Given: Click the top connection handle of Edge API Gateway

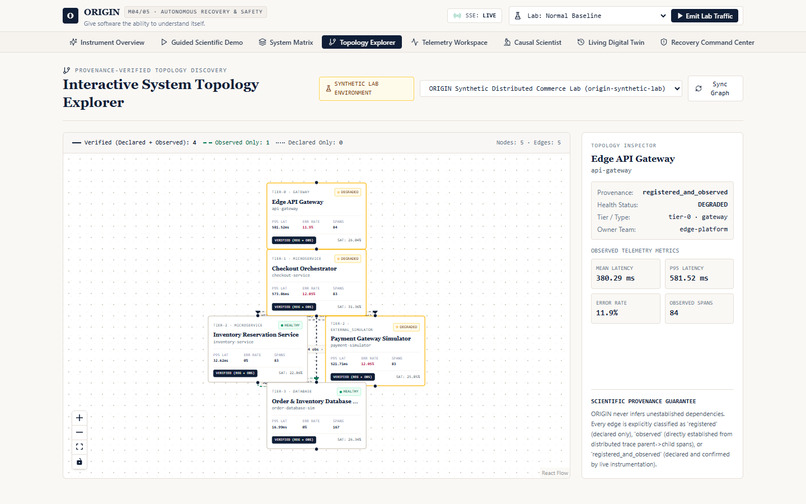Looking at the screenshot, I should coord(316,183).
